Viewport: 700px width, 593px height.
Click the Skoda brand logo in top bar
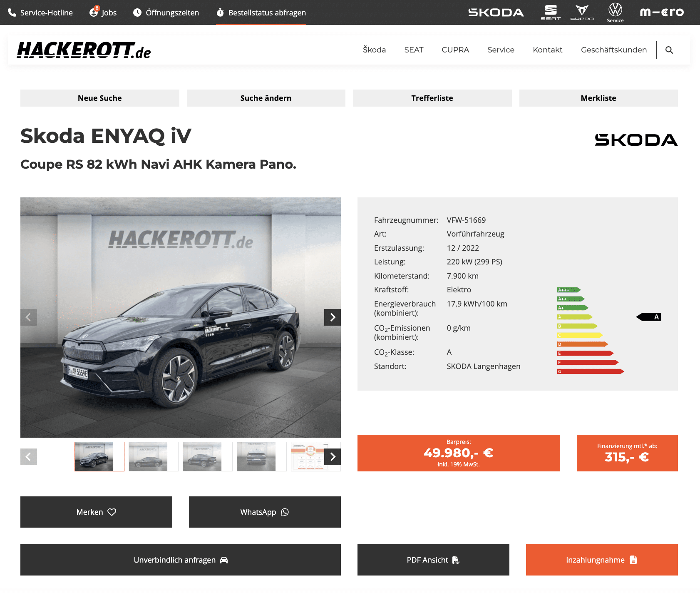[x=496, y=12]
